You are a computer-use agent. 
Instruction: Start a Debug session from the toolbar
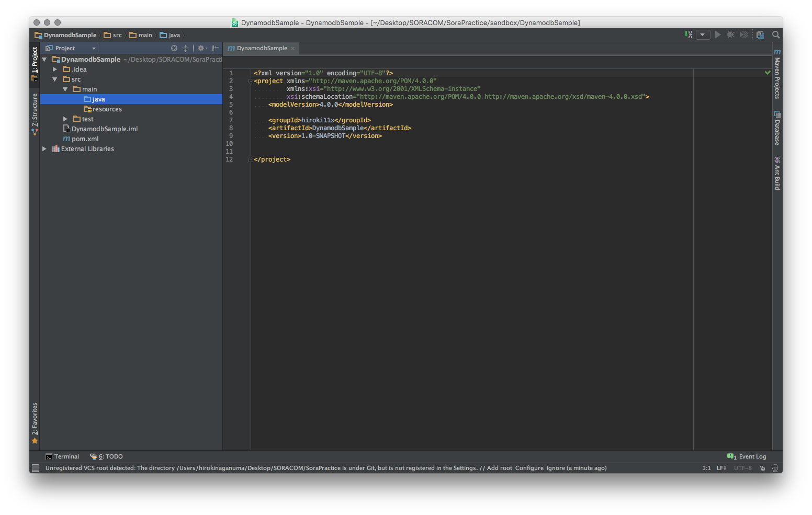(x=730, y=35)
